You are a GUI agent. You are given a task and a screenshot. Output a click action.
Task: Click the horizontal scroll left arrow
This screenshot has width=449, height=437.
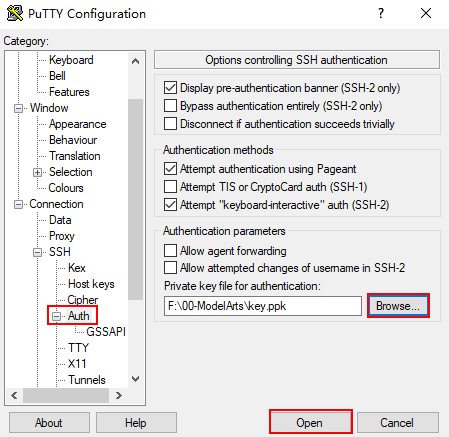point(14,396)
